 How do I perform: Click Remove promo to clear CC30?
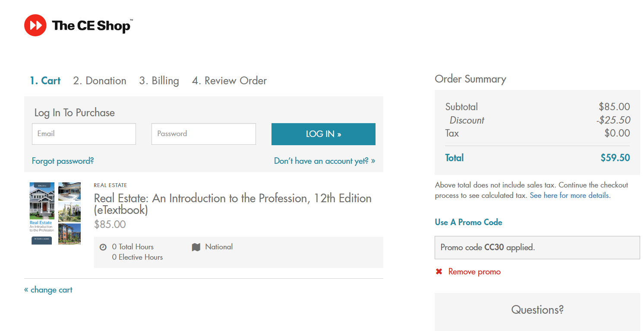click(x=475, y=271)
